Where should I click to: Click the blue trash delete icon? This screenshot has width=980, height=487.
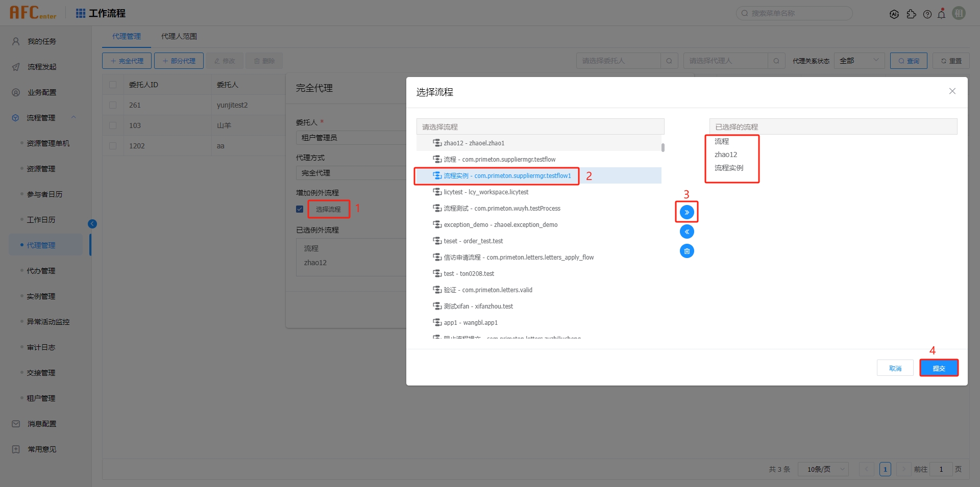tap(687, 251)
